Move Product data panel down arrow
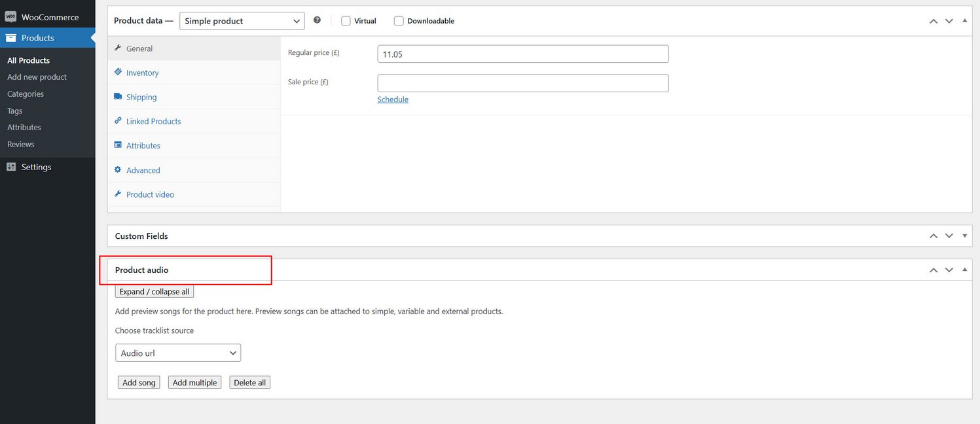Image resolution: width=980 pixels, height=424 pixels. click(x=949, y=21)
